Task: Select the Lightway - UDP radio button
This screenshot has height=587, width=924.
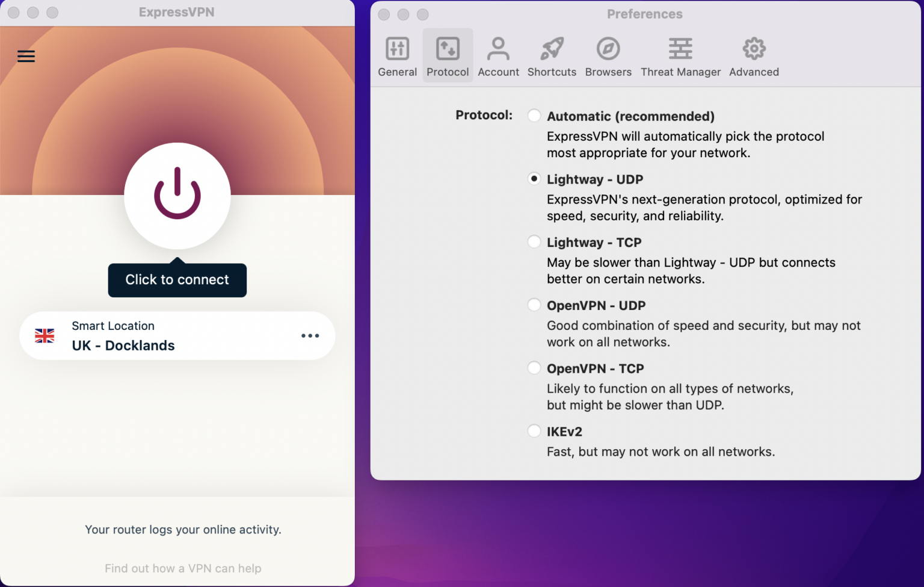Action: (x=534, y=179)
